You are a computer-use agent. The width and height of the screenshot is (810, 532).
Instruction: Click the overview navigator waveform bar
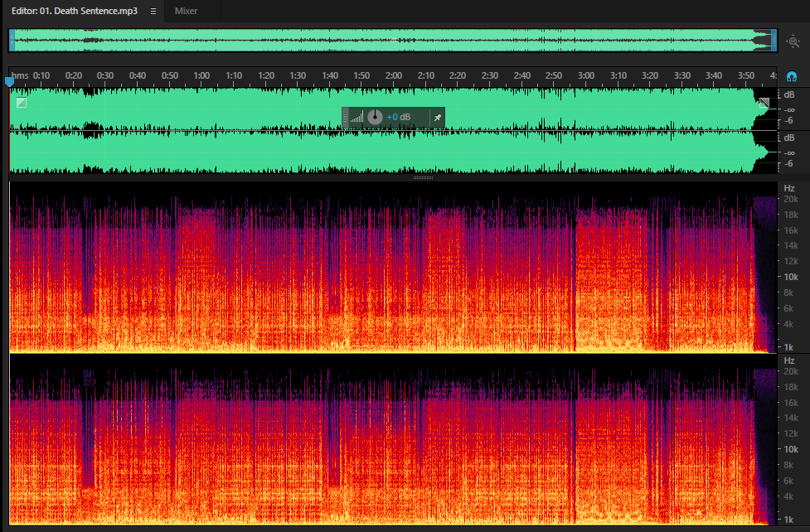[393, 41]
